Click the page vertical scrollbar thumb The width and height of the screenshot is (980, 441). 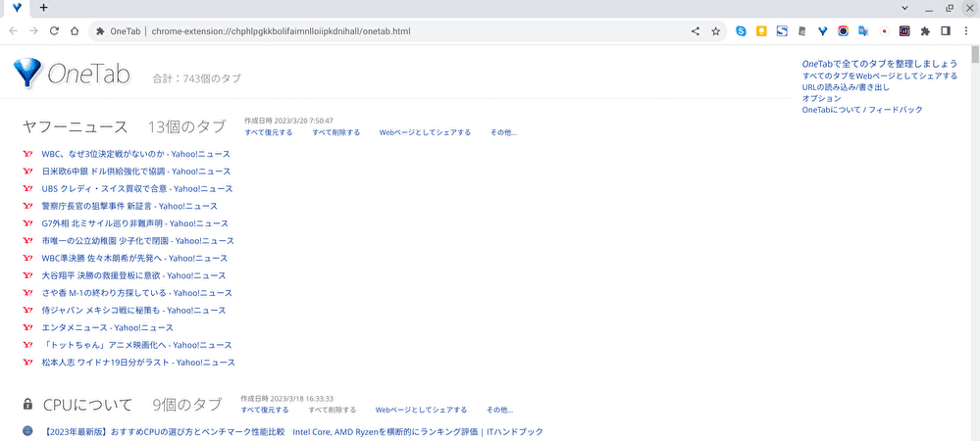click(x=975, y=54)
